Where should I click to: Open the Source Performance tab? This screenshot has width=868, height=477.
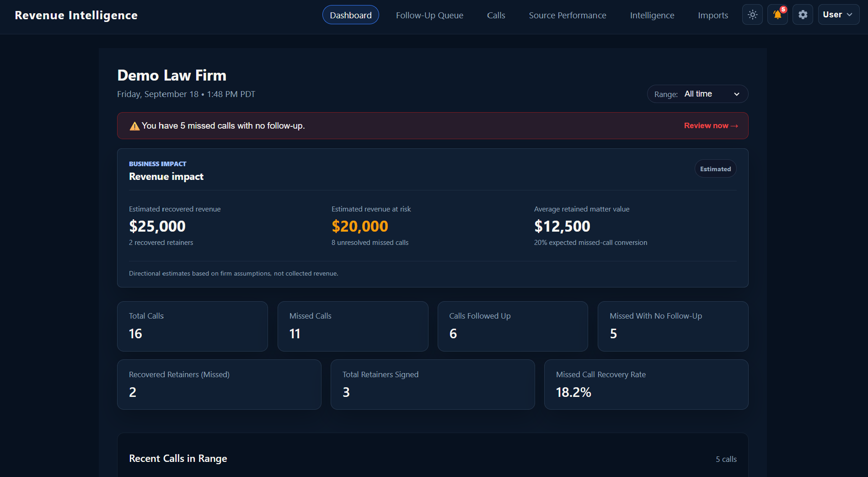point(568,15)
